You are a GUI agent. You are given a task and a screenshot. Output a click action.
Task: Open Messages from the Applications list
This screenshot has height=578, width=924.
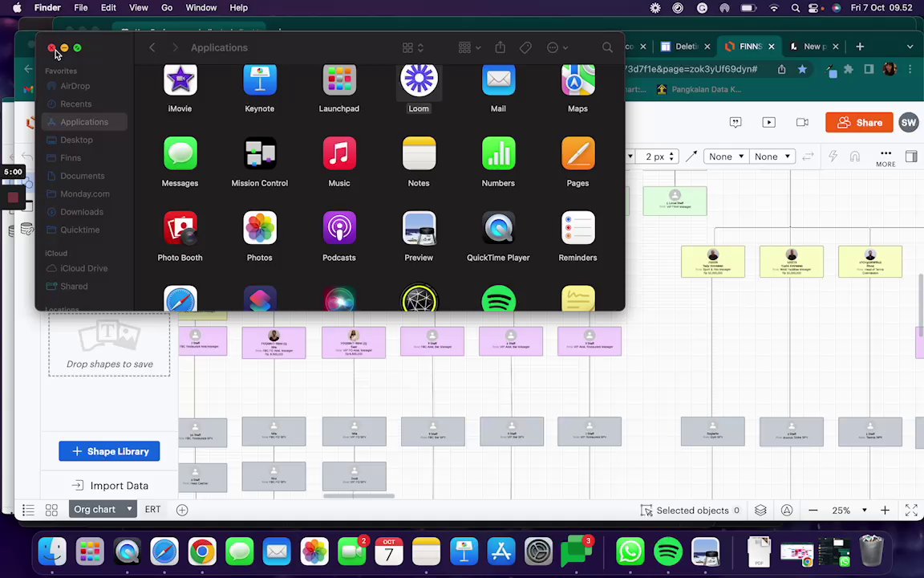click(180, 153)
